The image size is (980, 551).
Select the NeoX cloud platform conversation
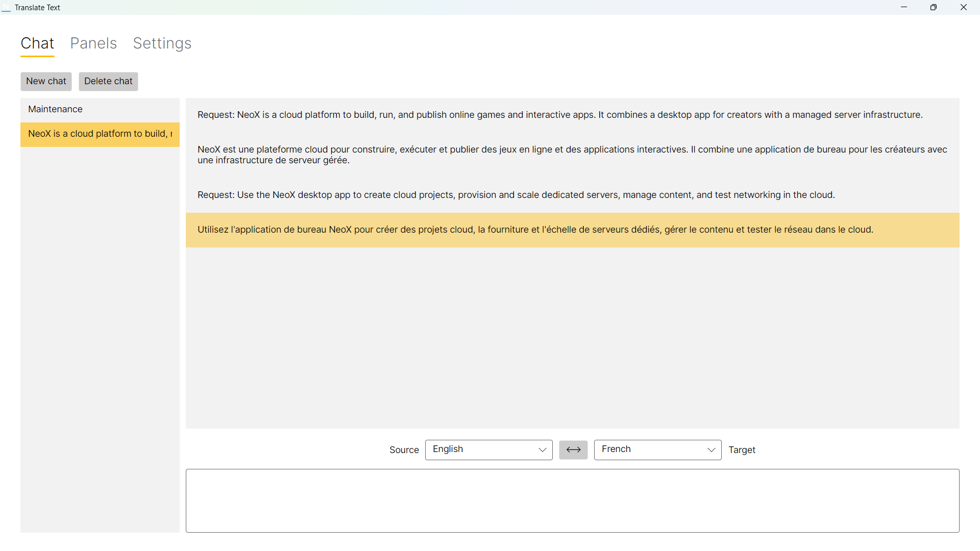pyautogui.click(x=100, y=134)
